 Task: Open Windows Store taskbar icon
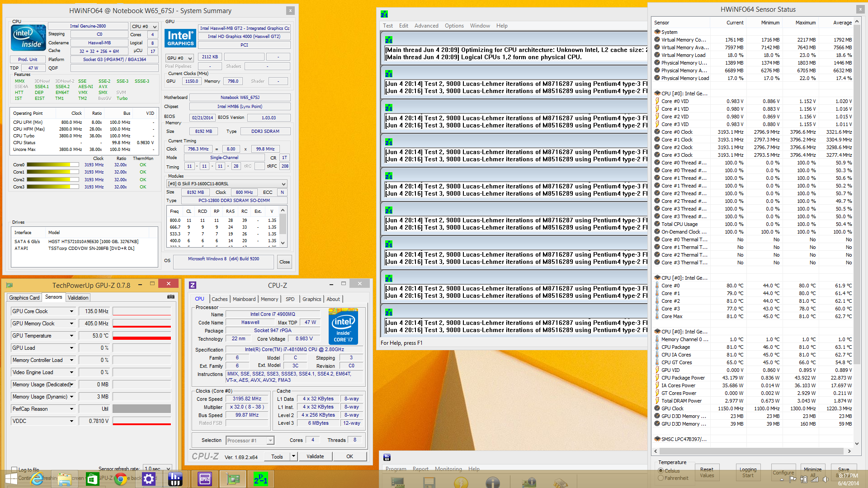tap(93, 479)
